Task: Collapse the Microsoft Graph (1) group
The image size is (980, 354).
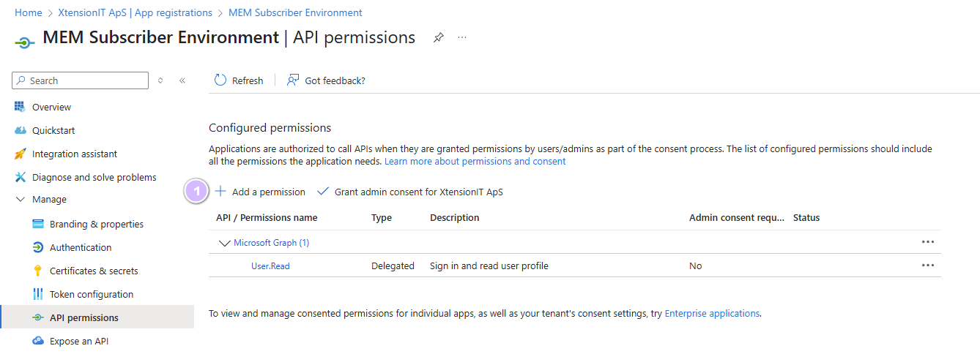Action: tap(223, 243)
